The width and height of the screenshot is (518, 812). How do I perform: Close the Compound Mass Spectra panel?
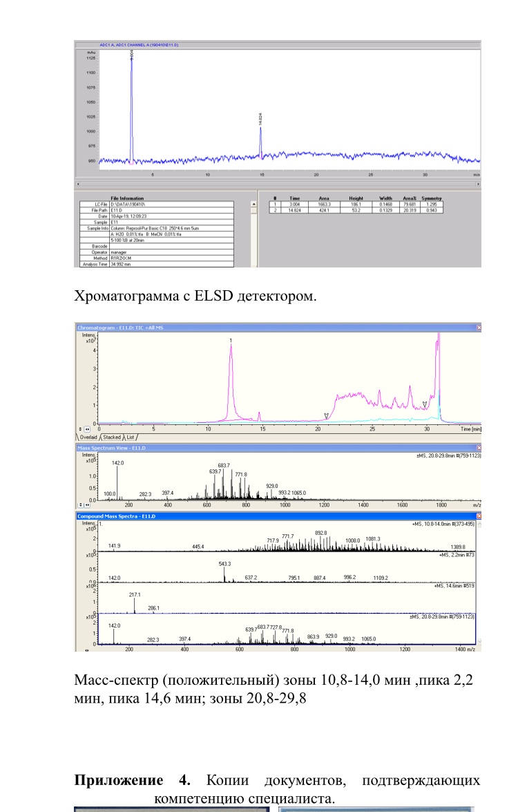[478, 516]
